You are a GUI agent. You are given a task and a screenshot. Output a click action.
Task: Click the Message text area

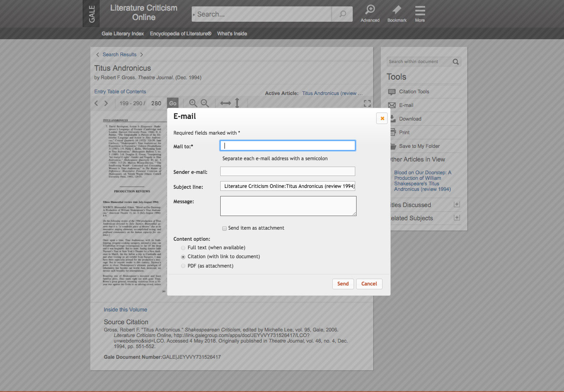tap(288, 206)
